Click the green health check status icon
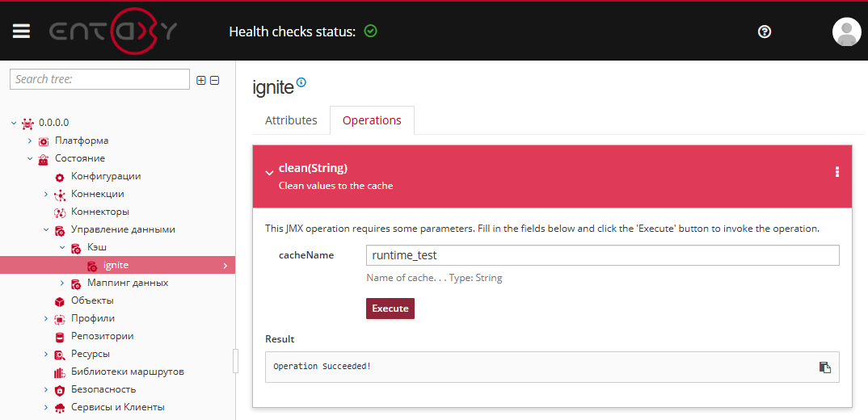The height and width of the screenshot is (420, 868). [370, 31]
